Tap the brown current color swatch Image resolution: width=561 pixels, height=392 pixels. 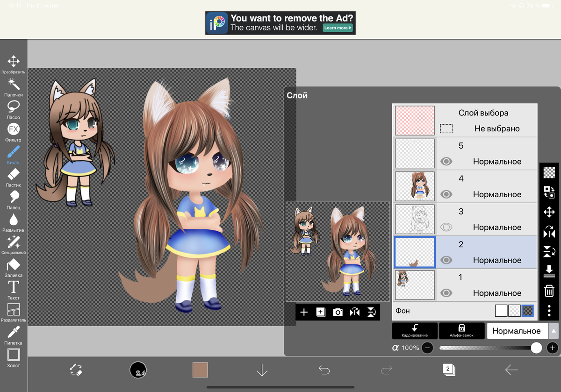point(200,370)
